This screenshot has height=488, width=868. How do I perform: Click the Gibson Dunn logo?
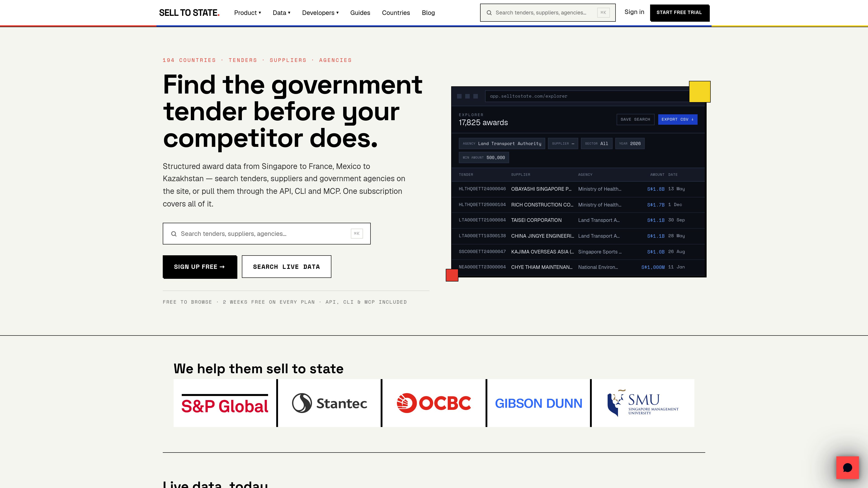click(538, 403)
